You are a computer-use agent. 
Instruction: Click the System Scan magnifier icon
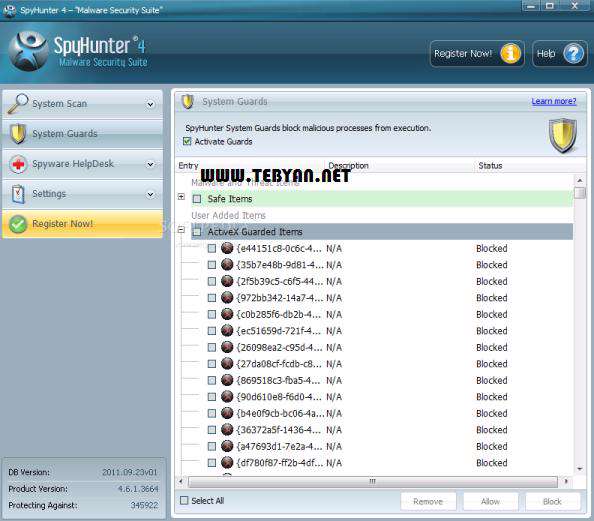(18, 103)
